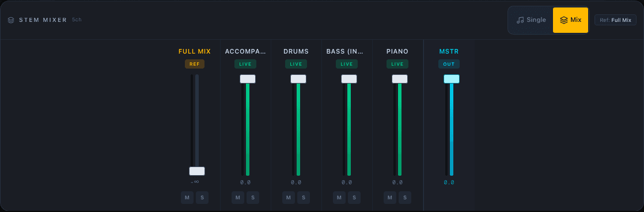Image resolution: width=644 pixels, height=212 pixels.
Task: Select the Mix view mode
Action: pyautogui.click(x=570, y=20)
